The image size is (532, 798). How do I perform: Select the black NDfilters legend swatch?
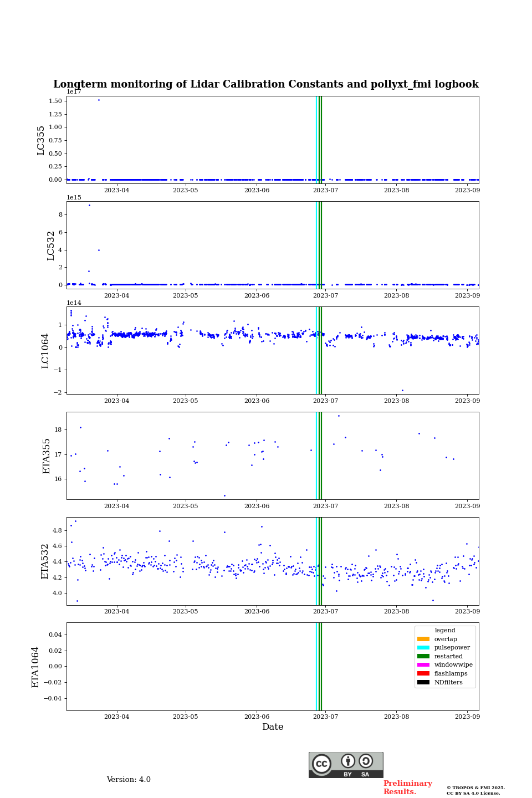pyautogui.click(x=423, y=682)
